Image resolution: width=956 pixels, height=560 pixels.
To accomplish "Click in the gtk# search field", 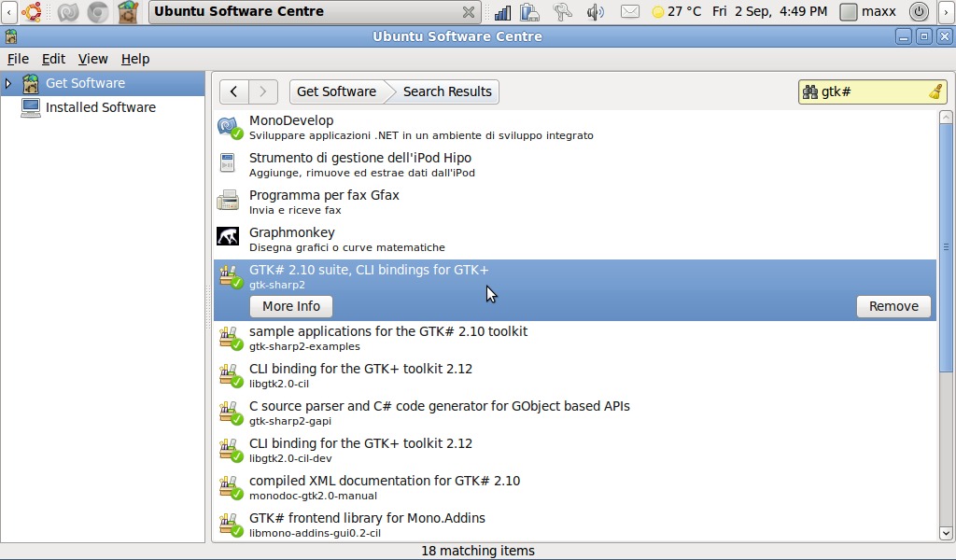I will (x=872, y=92).
